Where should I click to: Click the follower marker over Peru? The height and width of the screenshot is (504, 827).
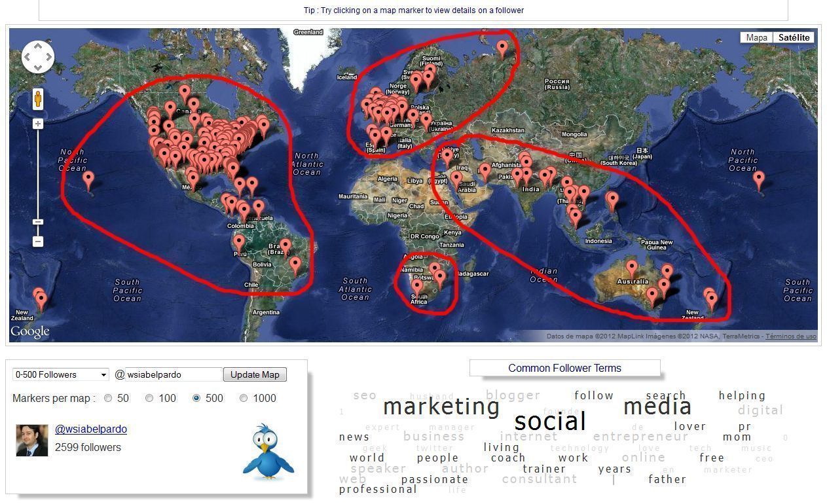point(239,244)
